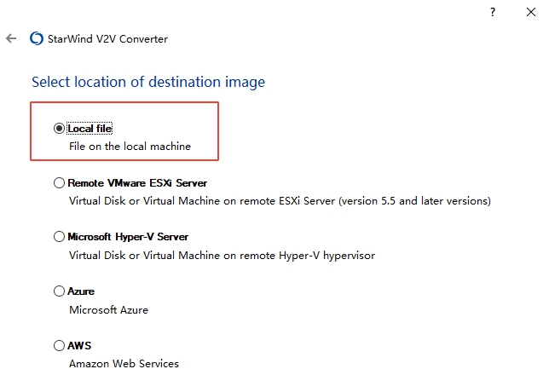Image resolution: width=549 pixels, height=392 pixels.
Task: Choose the Remote VMware ESXi Server radio button
Action: [59, 182]
